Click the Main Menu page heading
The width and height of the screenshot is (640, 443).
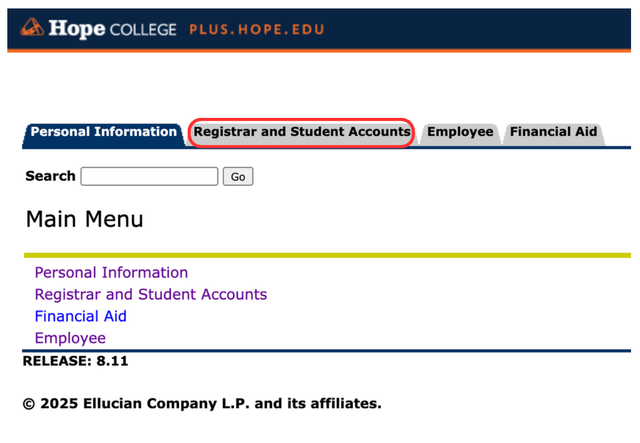tap(84, 219)
